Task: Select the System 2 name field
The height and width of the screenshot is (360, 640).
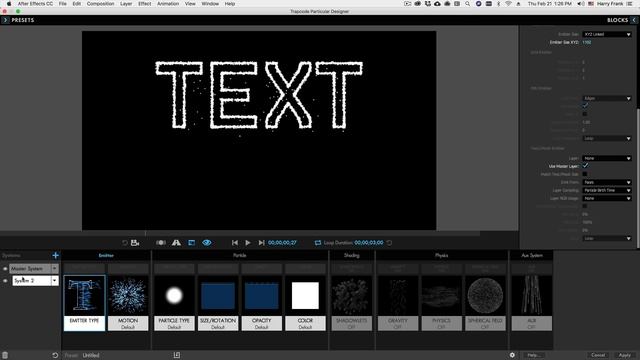Action: (31, 281)
